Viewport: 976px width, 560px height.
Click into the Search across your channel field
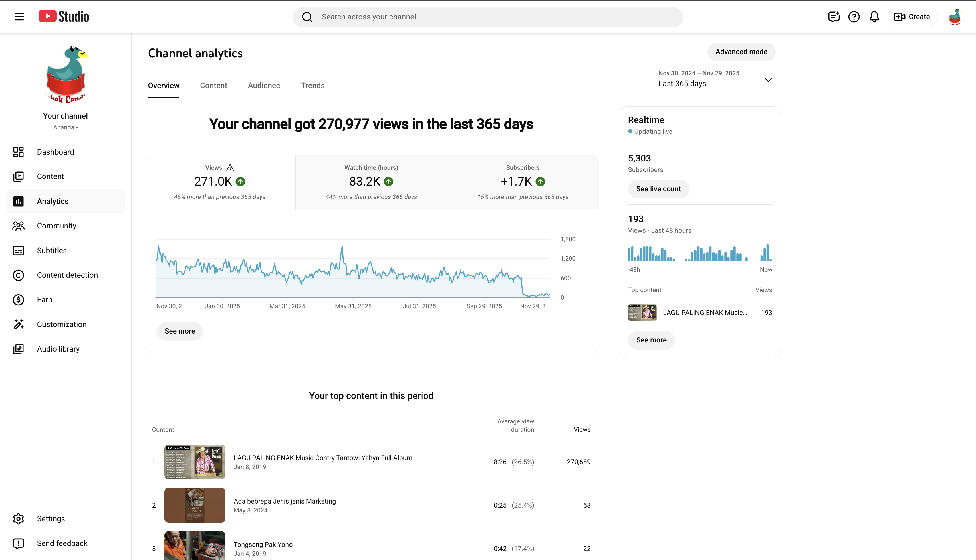click(488, 17)
